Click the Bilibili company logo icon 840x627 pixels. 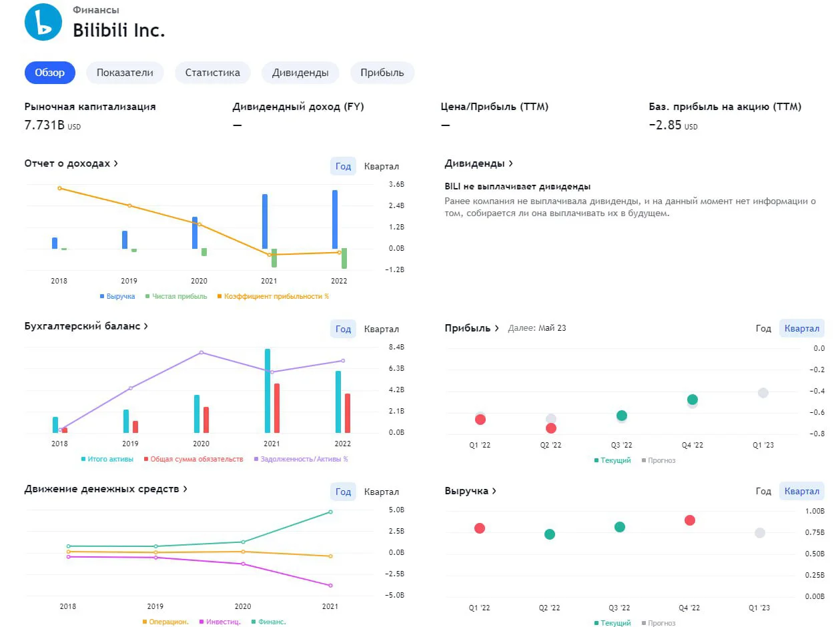point(43,22)
